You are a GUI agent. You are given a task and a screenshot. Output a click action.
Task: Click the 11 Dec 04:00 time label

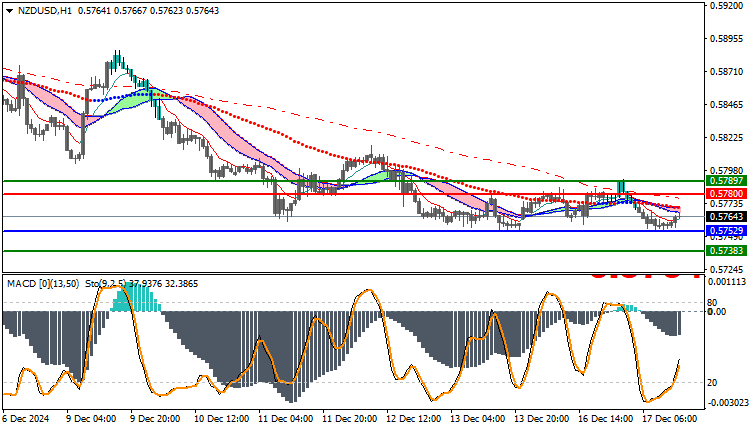pyautogui.click(x=286, y=419)
